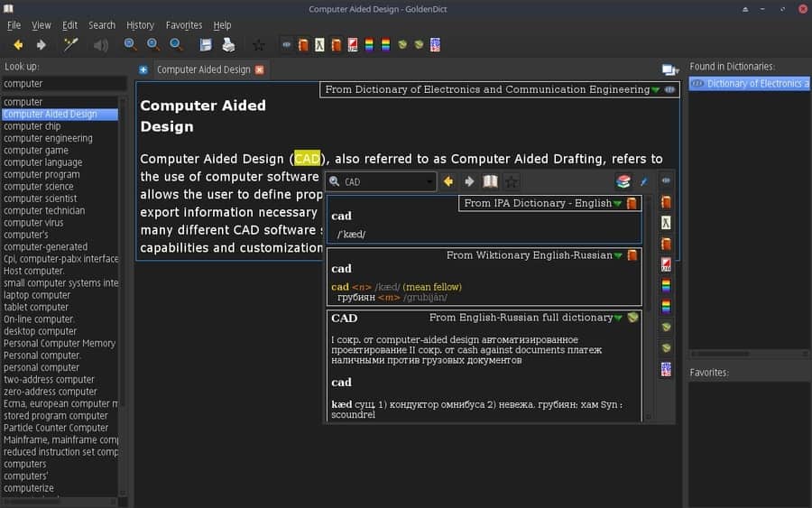
Task: Click the zoom out magnifier icon
Action: [152, 44]
